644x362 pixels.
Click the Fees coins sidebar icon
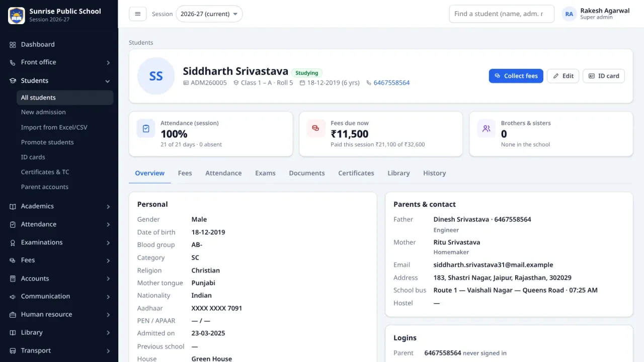point(13,260)
